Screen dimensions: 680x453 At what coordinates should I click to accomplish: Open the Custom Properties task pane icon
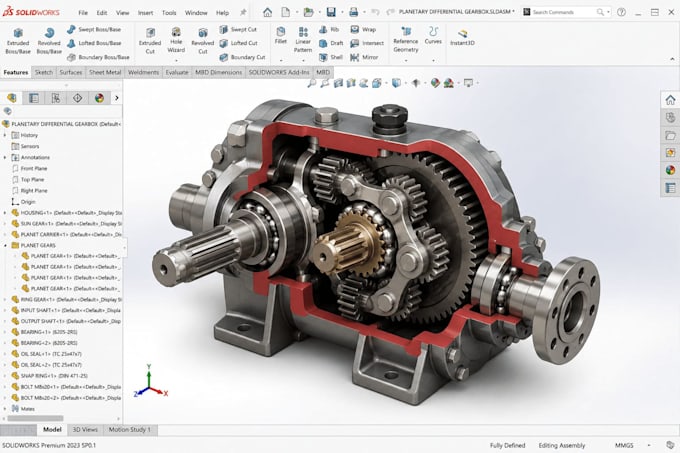click(670, 188)
